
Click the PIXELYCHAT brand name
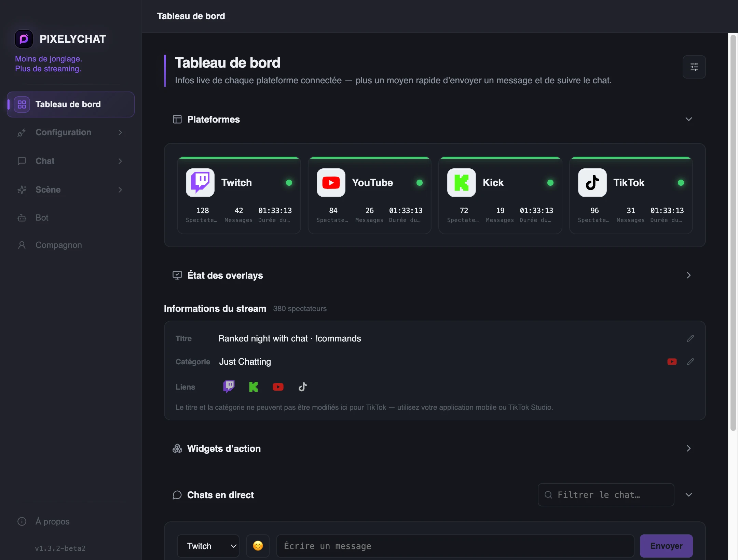[73, 39]
